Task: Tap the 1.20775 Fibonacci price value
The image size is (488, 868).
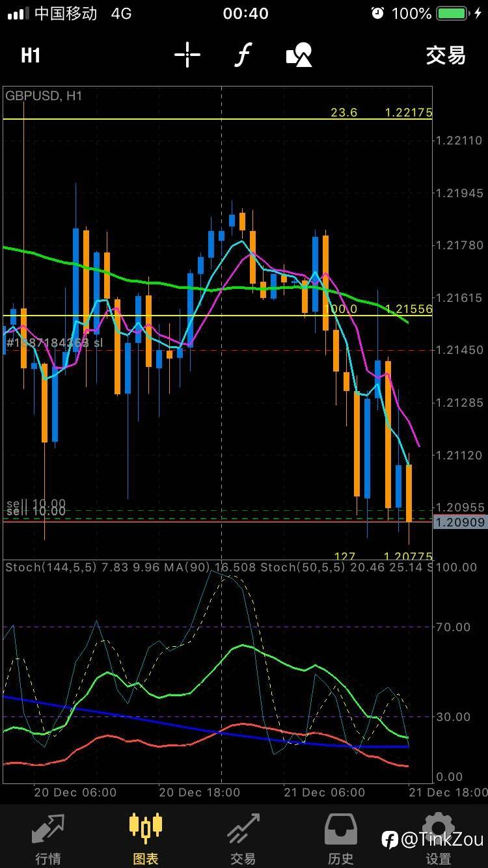Action: [409, 556]
